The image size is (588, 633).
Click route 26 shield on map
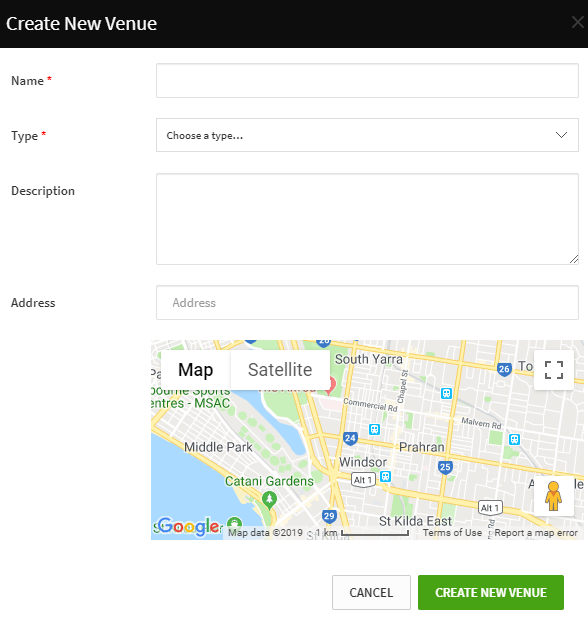504,369
